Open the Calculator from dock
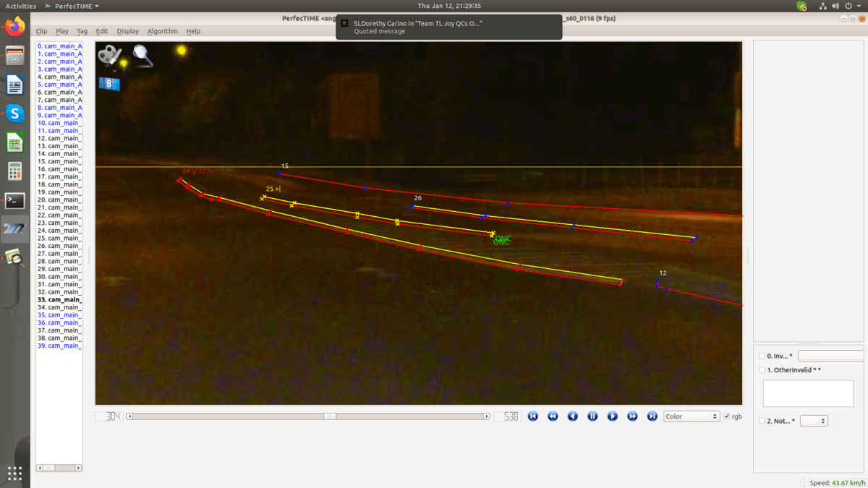Image resolution: width=868 pixels, height=488 pixels. pos(14,171)
